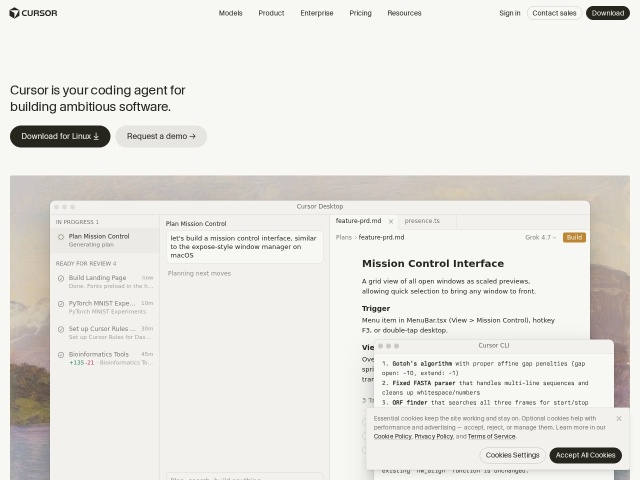Screen dimensions: 640x480
Task: Close the cookie consent banner
Action: [619, 418]
